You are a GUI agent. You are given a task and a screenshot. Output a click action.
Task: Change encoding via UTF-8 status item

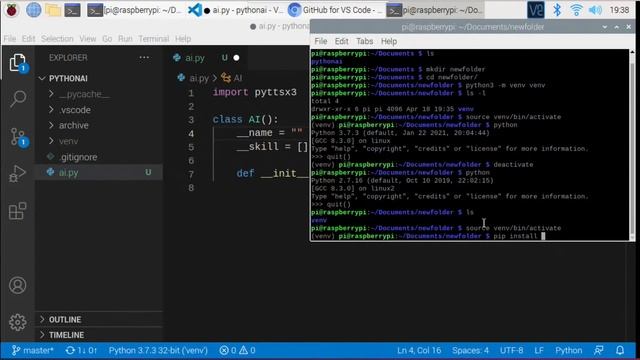point(511,350)
